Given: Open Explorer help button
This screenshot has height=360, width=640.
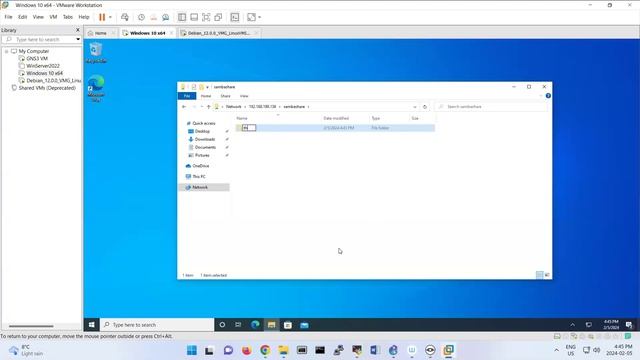Looking at the screenshot, I should click(548, 96).
